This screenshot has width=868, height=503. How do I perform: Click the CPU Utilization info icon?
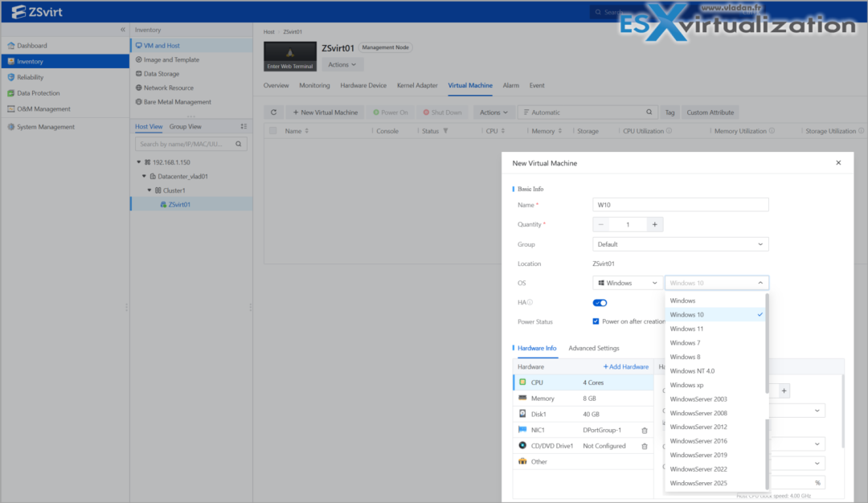pos(669,131)
